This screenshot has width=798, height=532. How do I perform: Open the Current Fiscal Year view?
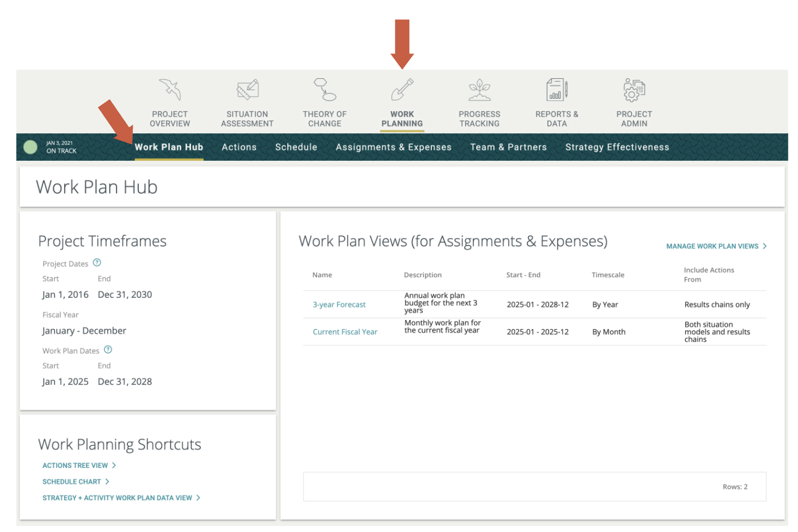click(x=345, y=332)
